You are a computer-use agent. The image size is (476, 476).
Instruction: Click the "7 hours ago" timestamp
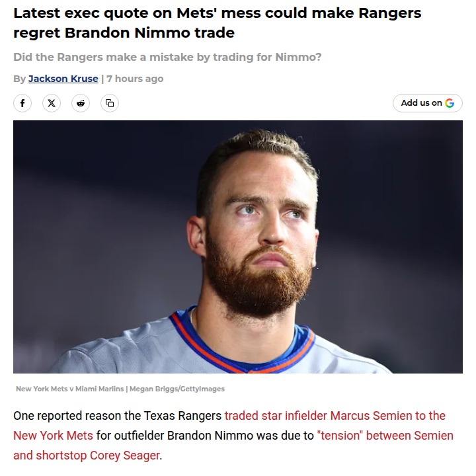tap(135, 79)
